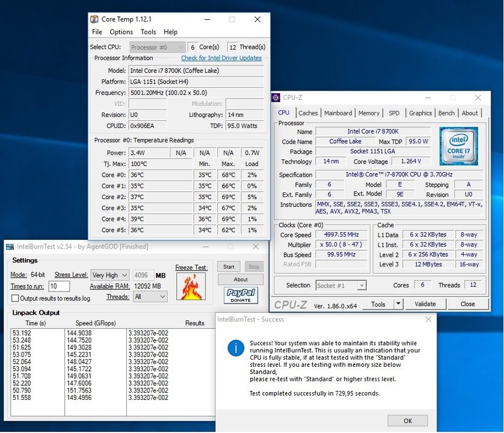Close the IntelBurnTest main window
The width and height of the screenshot is (504, 433).
pos(256,247)
